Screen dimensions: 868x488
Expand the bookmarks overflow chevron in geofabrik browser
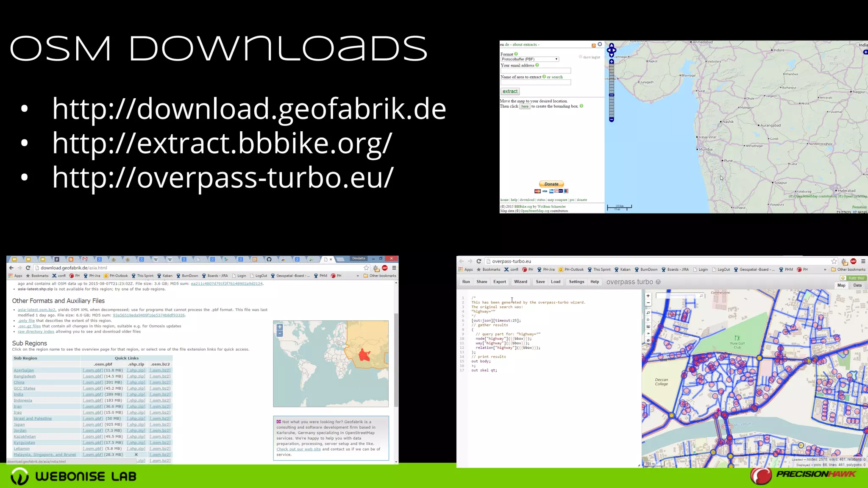point(358,276)
